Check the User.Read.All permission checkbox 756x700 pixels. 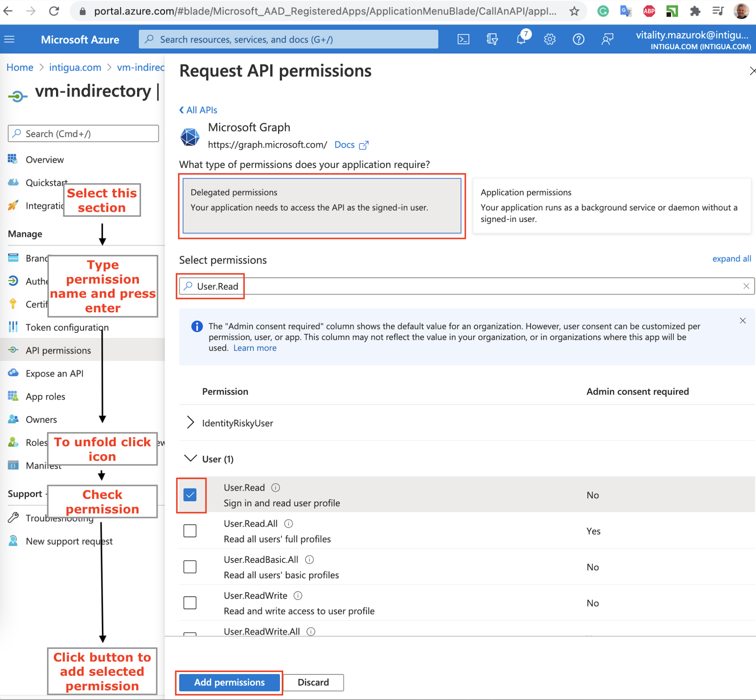click(x=190, y=531)
